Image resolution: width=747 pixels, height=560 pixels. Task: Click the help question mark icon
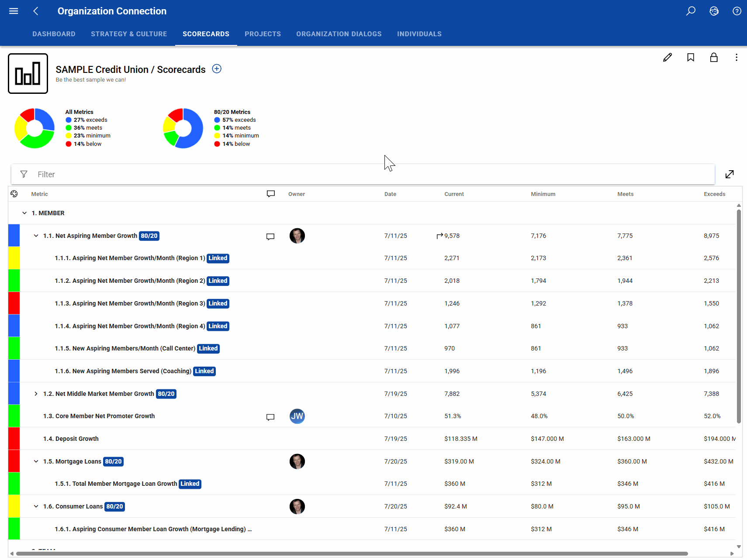click(x=737, y=11)
